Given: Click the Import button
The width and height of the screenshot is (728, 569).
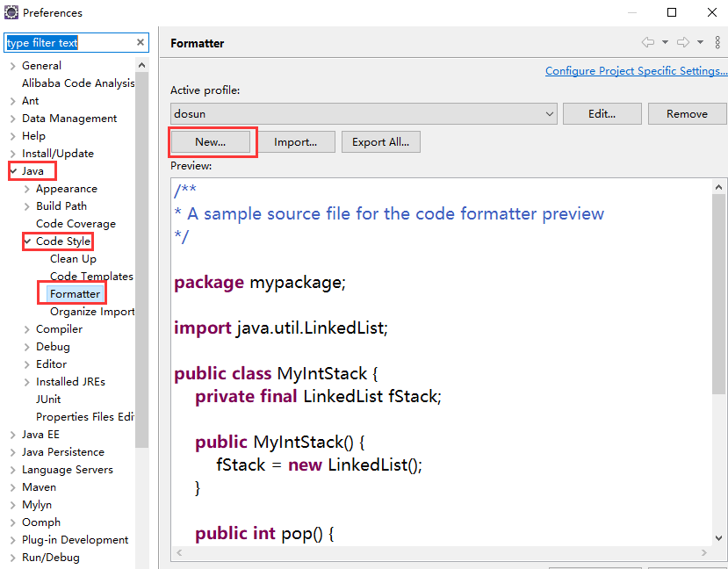Looking at the screenshot, I should 298,141.
